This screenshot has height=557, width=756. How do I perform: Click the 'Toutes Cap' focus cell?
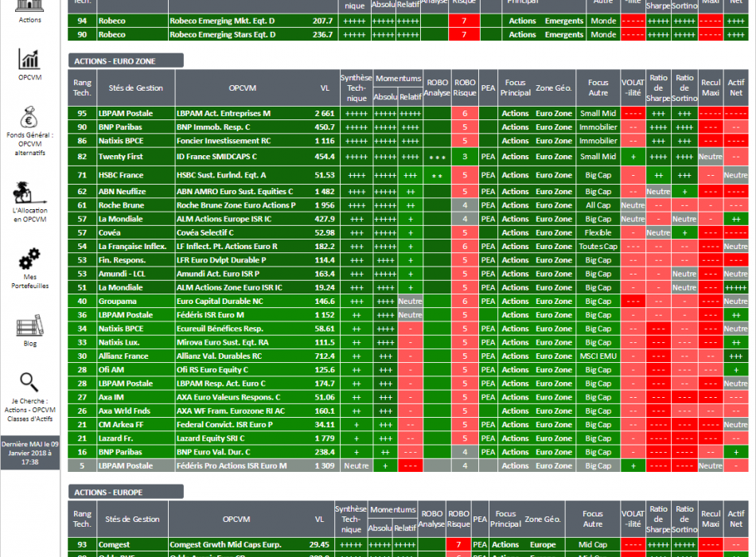(x=598, y=247)
